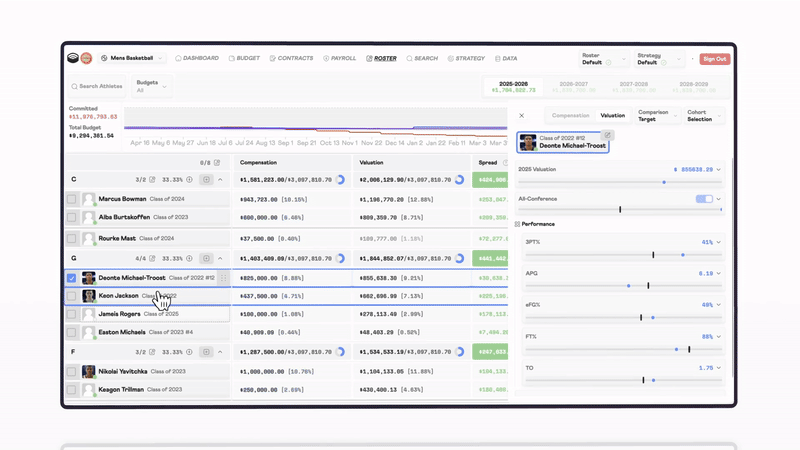Expand the 3PT% performance row

pyautogui.click(x=718, y=242)
